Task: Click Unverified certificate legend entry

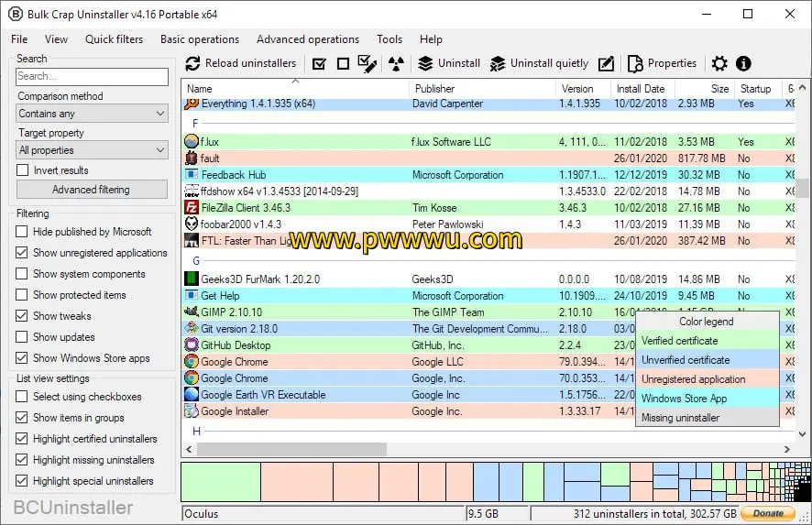Action: click(x=708, y=360)
